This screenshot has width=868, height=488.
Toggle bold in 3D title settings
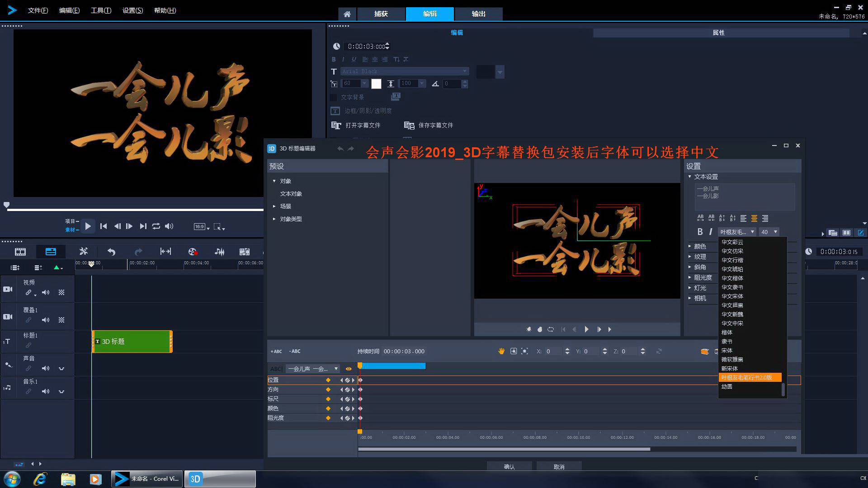point(700,232)
